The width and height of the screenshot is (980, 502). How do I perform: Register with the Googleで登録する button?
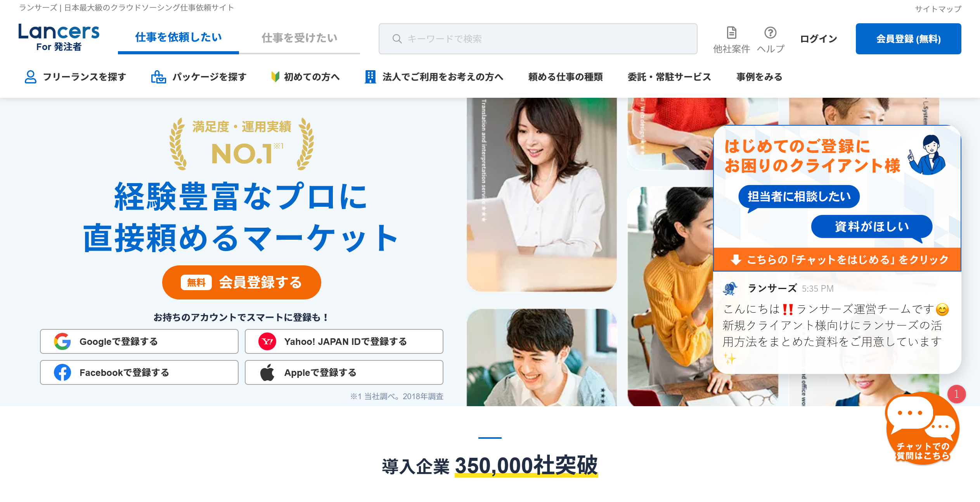tap(139, 341)
